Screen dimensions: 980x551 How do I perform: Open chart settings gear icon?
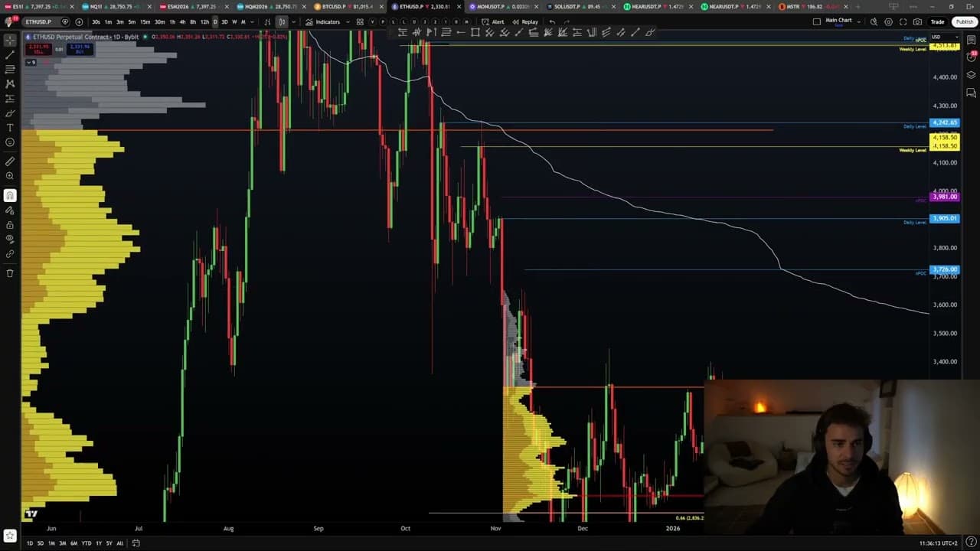888,21
